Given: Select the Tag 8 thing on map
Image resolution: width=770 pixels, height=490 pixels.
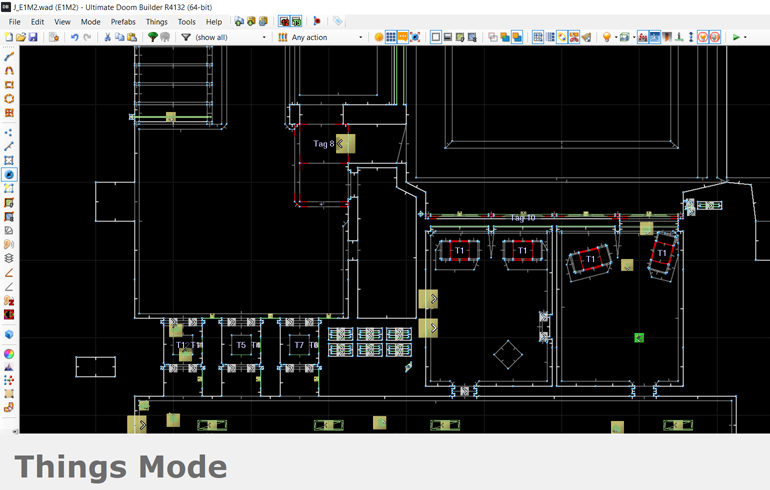Looking at the screenshot, I should click(x=346, y=143).
